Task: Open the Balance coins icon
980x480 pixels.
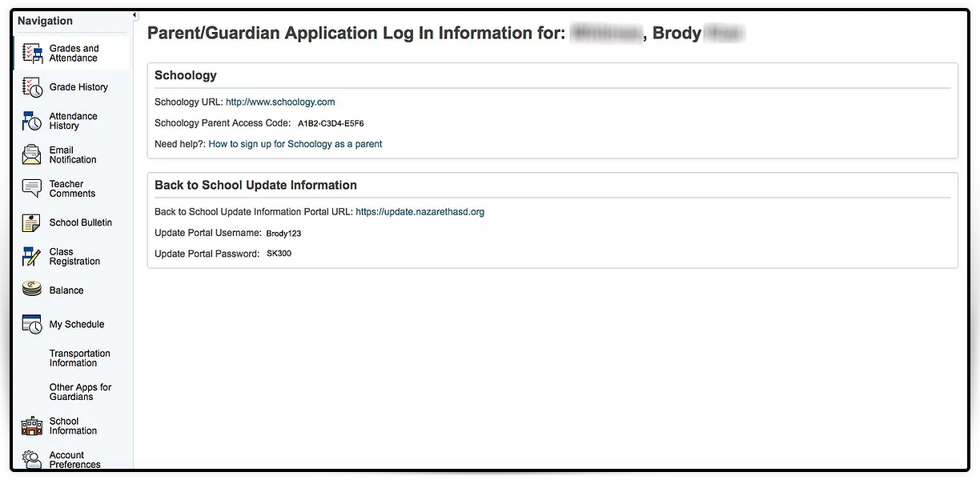Action: click(x=32, y=290)
